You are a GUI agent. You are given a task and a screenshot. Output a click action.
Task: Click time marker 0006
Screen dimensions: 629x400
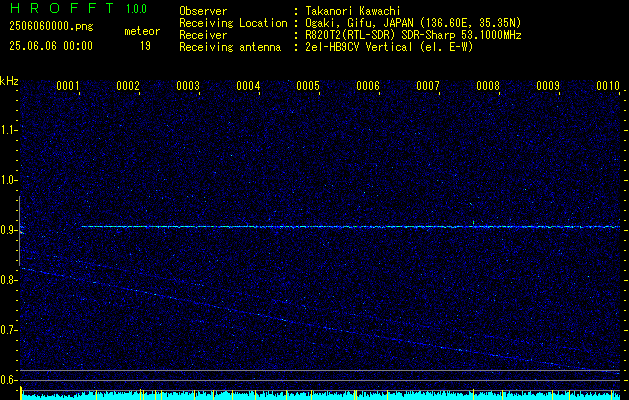[x=368, y=86]
